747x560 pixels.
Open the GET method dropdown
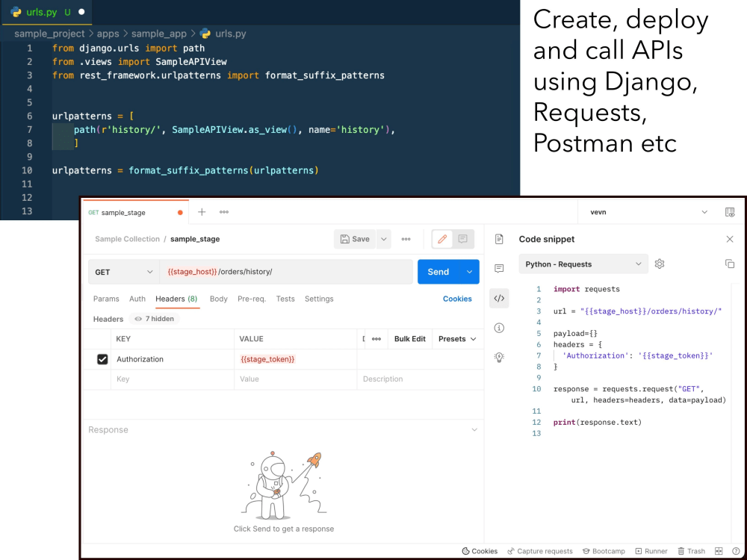tap(124, 272)
